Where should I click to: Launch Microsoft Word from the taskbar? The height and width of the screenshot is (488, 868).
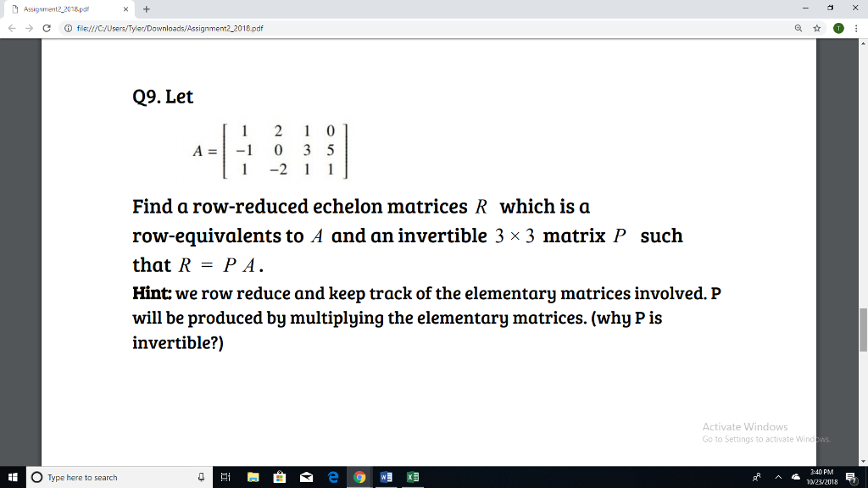click(387, 477)
